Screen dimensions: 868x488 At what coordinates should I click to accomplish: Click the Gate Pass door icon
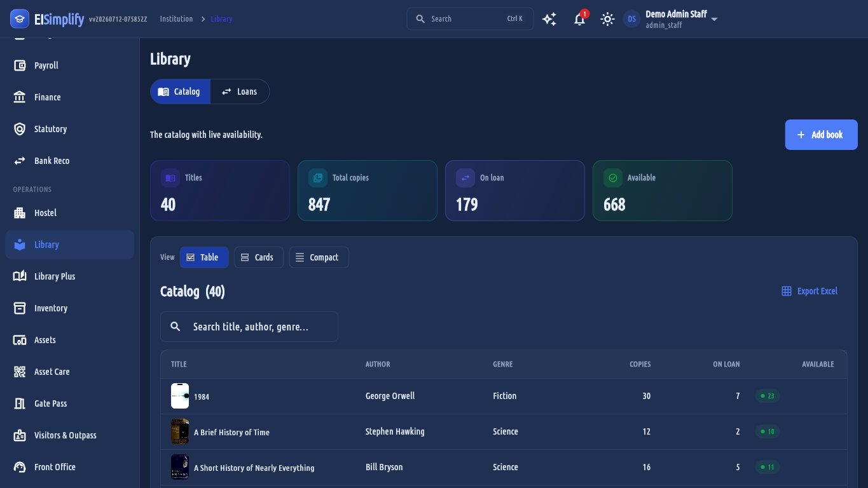[x=20, y=403]
